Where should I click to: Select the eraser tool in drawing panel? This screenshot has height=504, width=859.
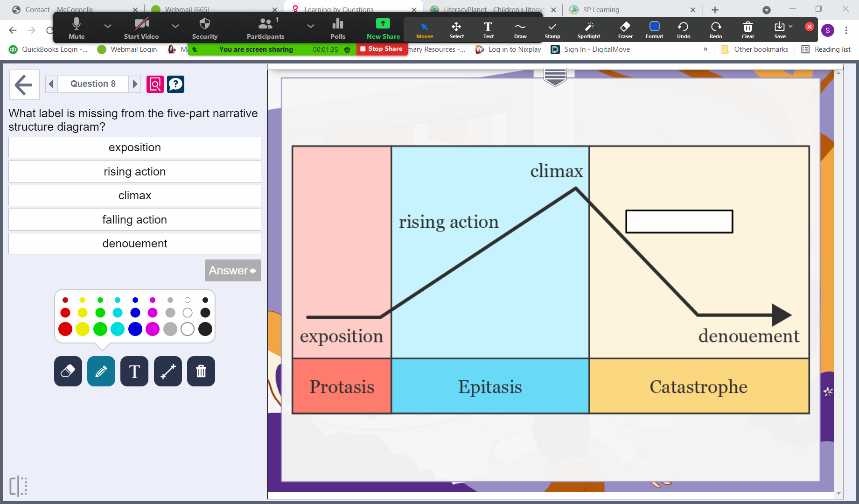tap(68, 371)
